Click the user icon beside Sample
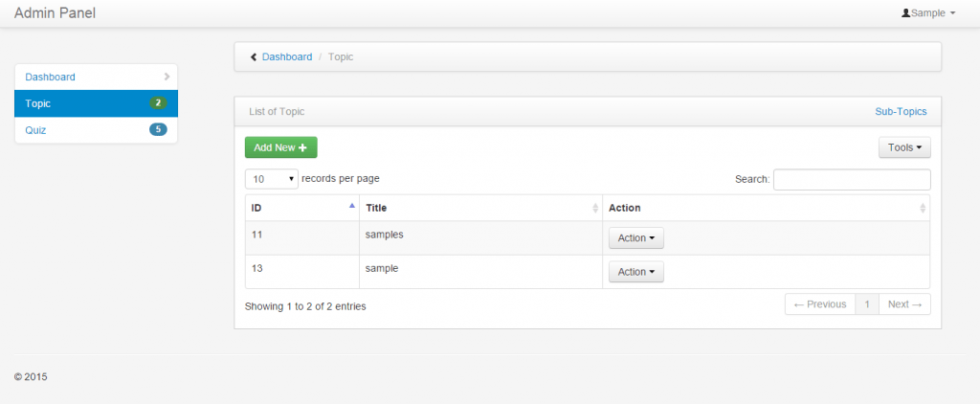This screenshot has width=980, height=404. pyautogui.click(x=905, y=13)
